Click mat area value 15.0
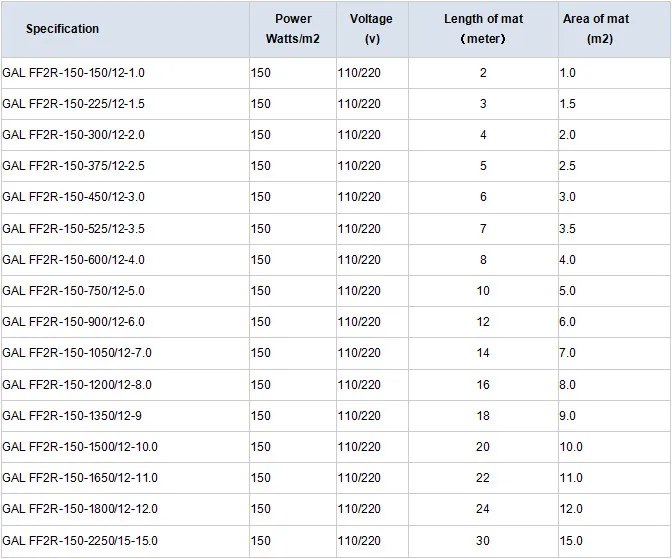Screen dimensions: 672x559 [x=571, y=541]
